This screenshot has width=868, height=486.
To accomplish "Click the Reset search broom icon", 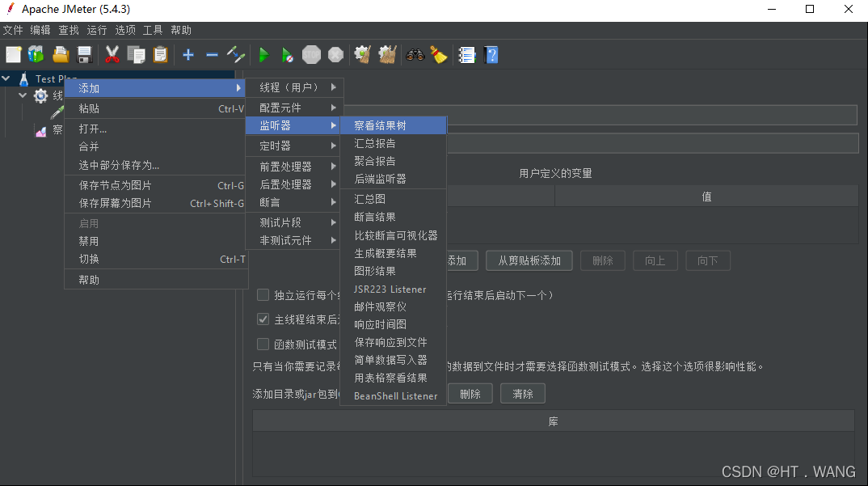I will tap(439, 55).
